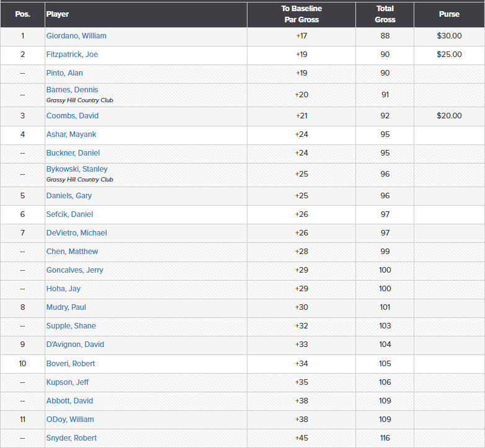The height and width of the screenshot is (448, 485).
Task: Click D'Avignon, David's name
Action: 75,345
